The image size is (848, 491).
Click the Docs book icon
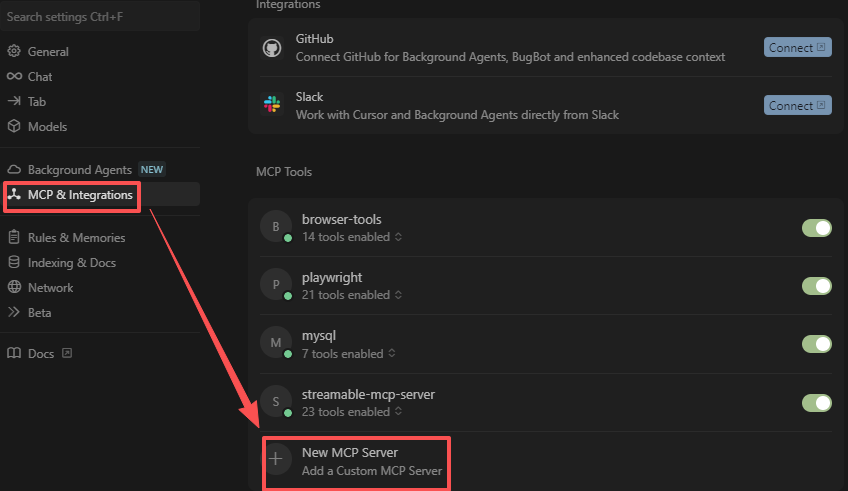pyautogui.click(x=14, y=353)
